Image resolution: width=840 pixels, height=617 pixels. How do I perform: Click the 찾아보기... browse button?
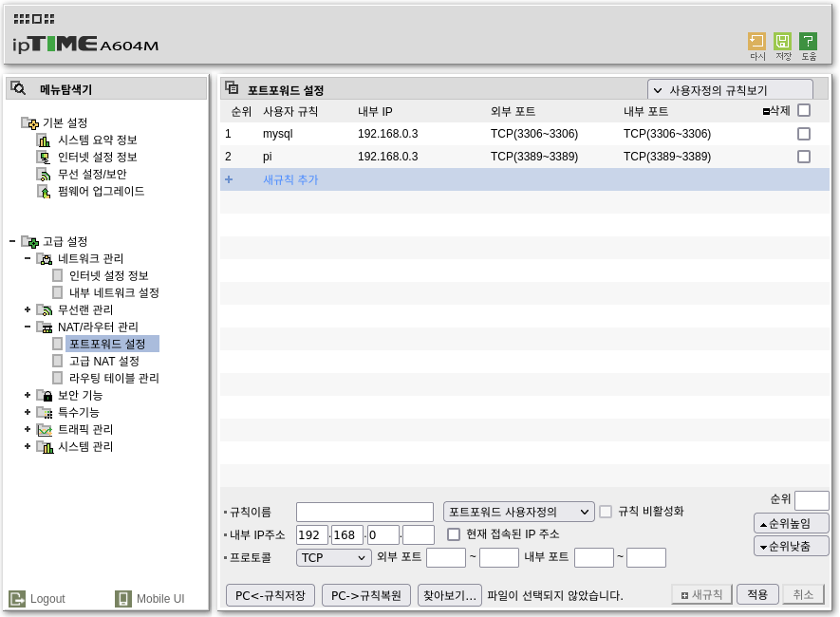[450, 595]
